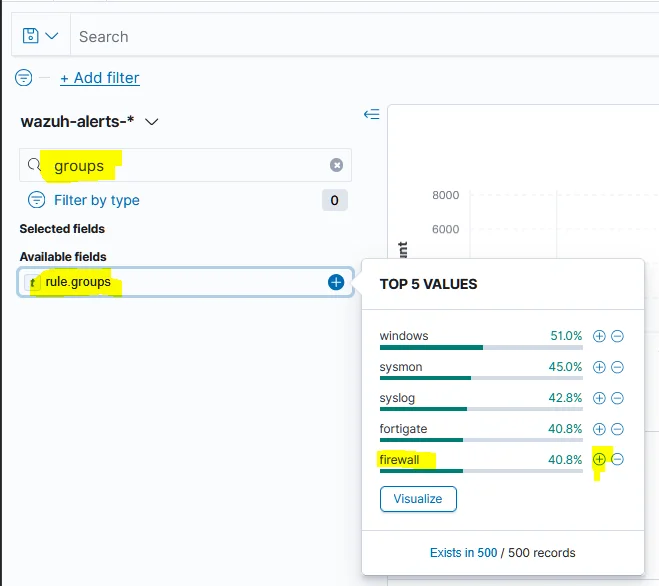Screen dimensions: 659x586
Task: Filter for value windows with plus icon
Action: point(599,336)
